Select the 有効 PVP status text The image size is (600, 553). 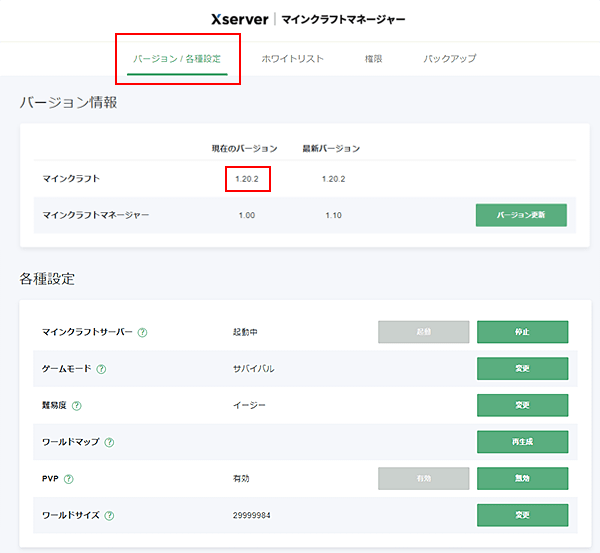(x=241, y=478)
